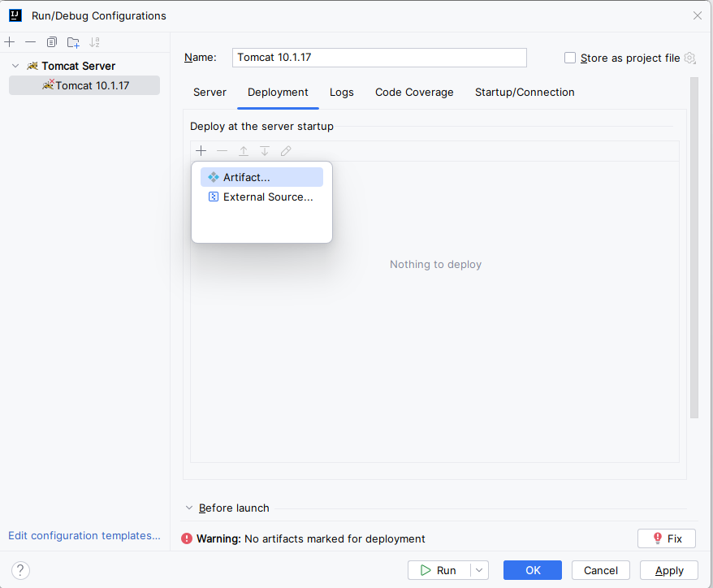
Task: Click the Add New Configuration plus icon
Action: coord(10,42)
